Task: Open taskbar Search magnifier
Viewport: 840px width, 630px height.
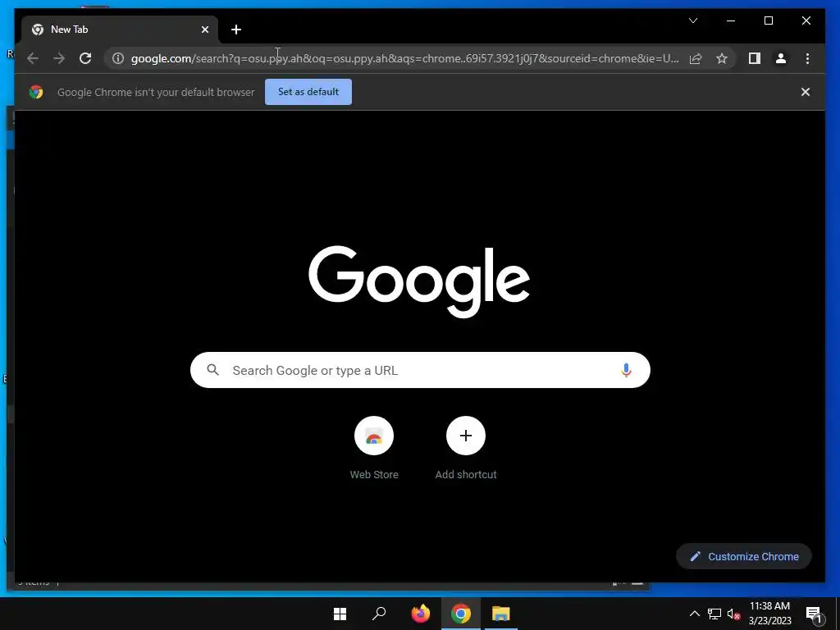Action: tap(379, 614)
